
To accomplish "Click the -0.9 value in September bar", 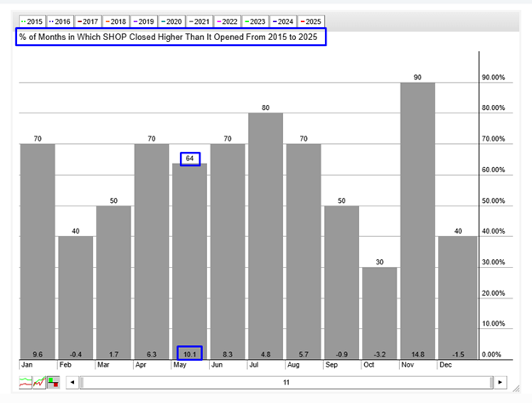I will tap(342, 355).
